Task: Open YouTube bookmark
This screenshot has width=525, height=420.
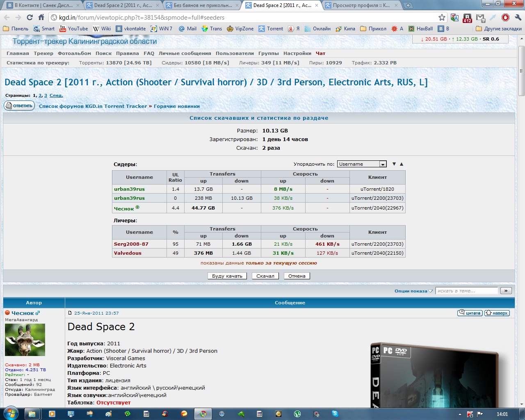Action: (x=73, y=29)
